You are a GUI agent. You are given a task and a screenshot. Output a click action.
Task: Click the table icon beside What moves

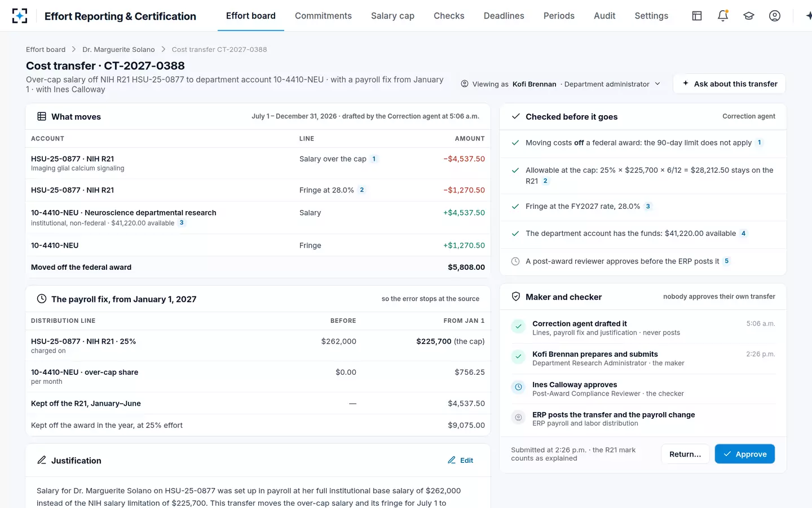pyautogui.click(x=42, y=116)
